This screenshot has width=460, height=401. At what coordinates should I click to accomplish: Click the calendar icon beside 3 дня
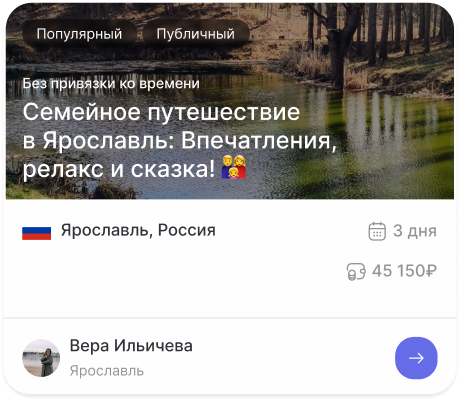[x=377, y=231]
